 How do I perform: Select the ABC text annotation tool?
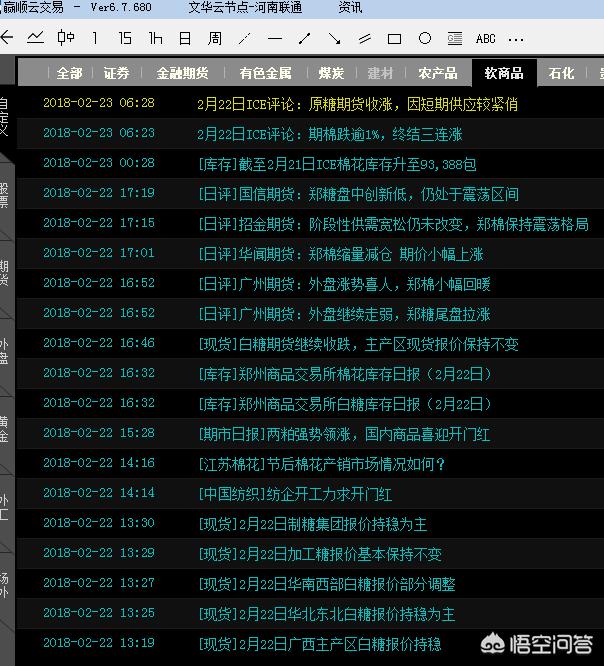coord(486,39)
